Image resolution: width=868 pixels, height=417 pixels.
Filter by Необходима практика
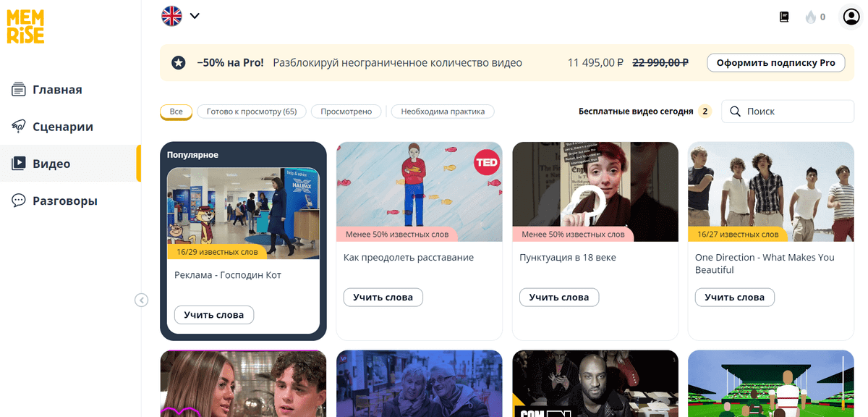click(443, 111)
